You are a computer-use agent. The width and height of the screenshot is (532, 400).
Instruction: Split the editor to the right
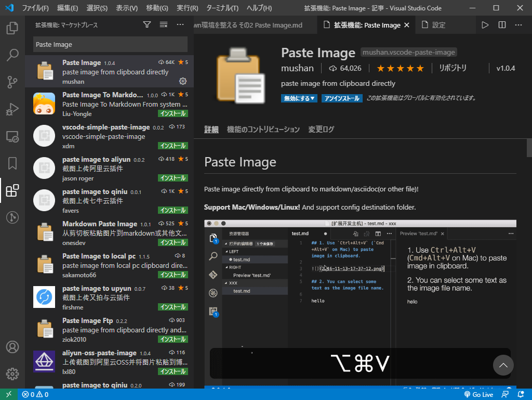click(x=502, y=25)
